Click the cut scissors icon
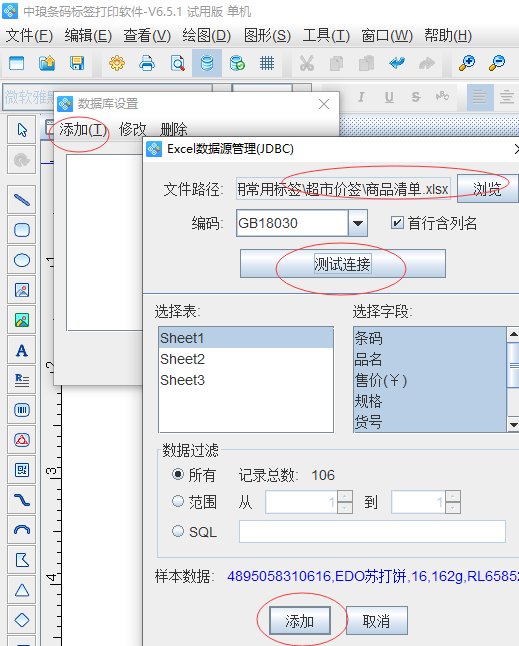This screenshot has height=646, width=519. [x=306, y=63]
